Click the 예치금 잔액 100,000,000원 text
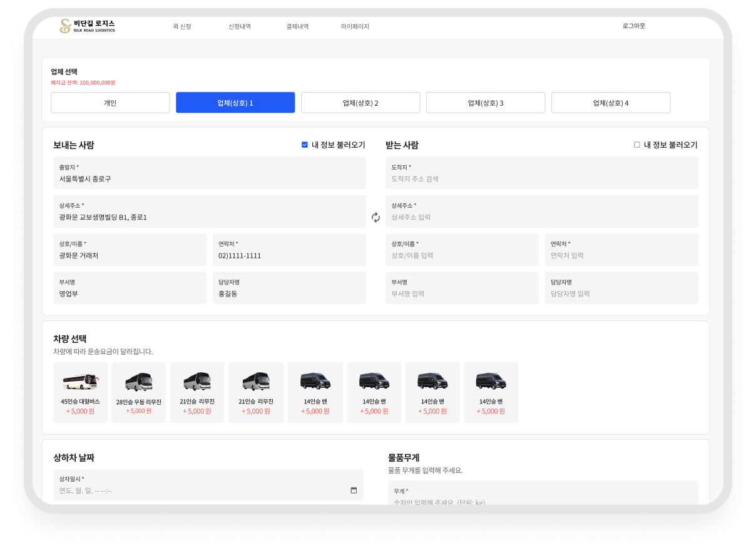The height and width of the screenshot is (553, 756). 83,83
